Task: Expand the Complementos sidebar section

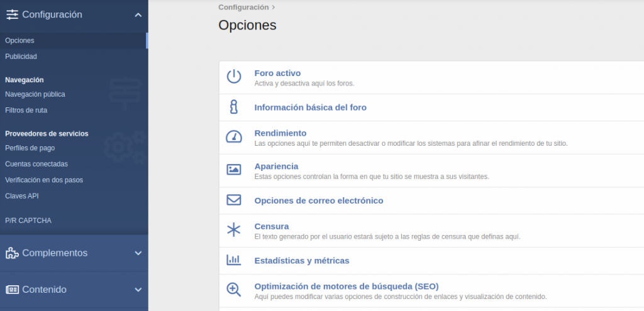Action: click(x=138, y=253)
